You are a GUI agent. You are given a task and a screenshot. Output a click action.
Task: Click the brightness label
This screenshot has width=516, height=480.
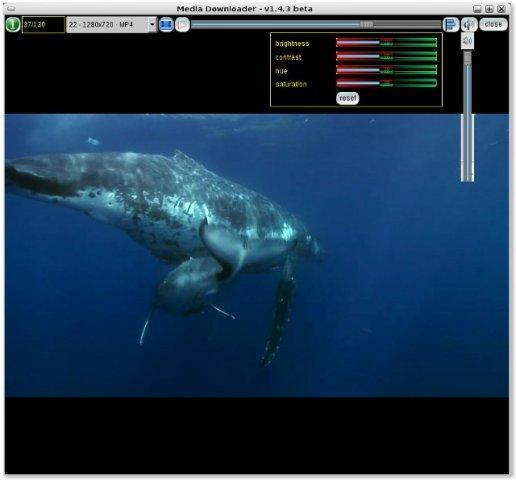point(292,44)
